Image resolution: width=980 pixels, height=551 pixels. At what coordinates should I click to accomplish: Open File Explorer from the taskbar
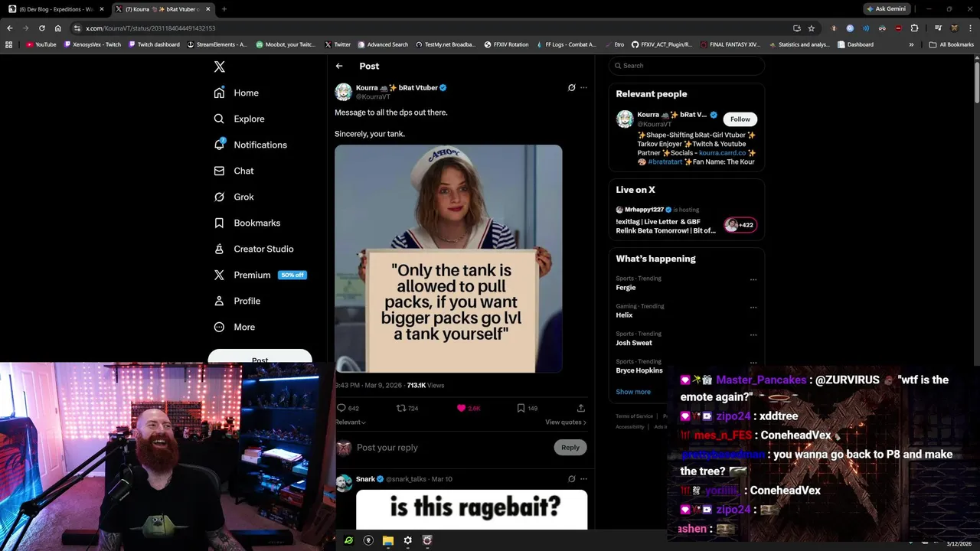[x=388, y=540]
